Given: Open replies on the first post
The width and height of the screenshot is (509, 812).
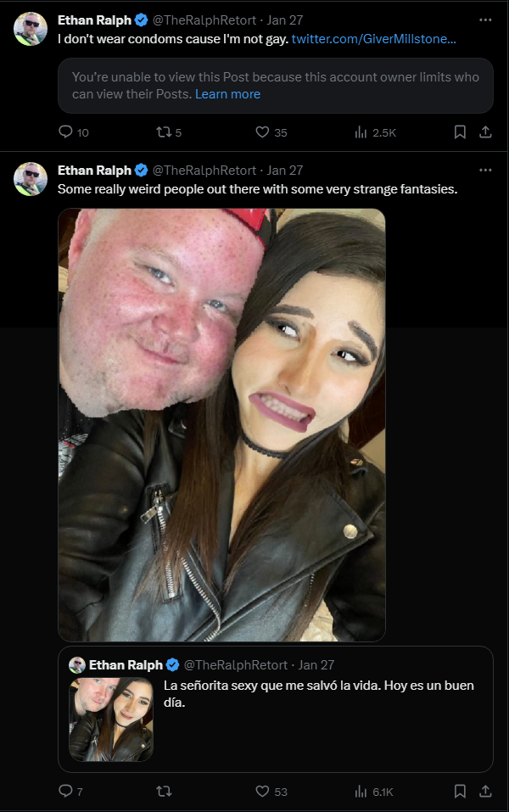Looking at the screenshot, I should point(73,132).
